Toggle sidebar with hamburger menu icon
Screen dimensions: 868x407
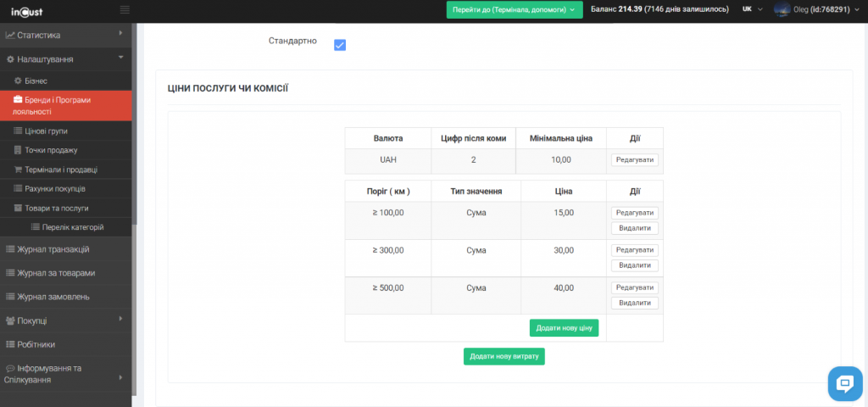pyautogui.click(x=125, y=10)
